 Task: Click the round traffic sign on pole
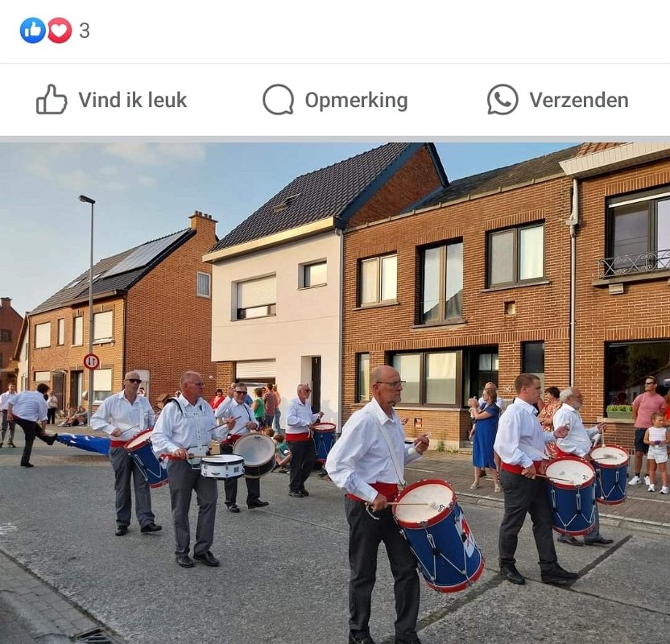pyautogui.click(x=92, y=361)
